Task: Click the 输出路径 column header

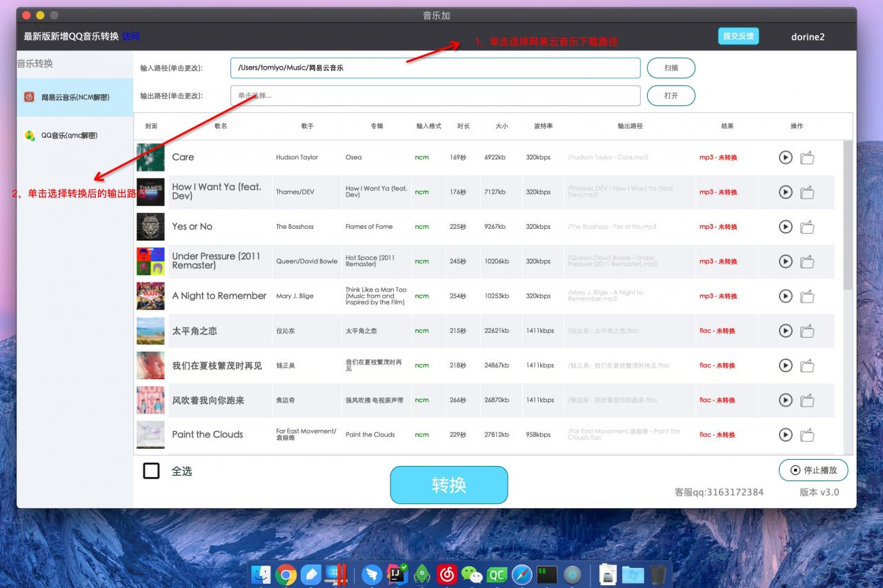Action: 630,126
